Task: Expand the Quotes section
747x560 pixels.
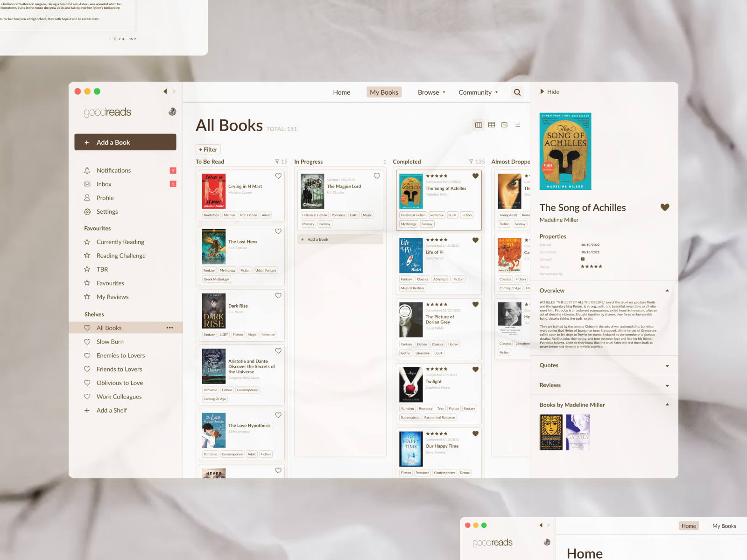Action: point(667,366)
